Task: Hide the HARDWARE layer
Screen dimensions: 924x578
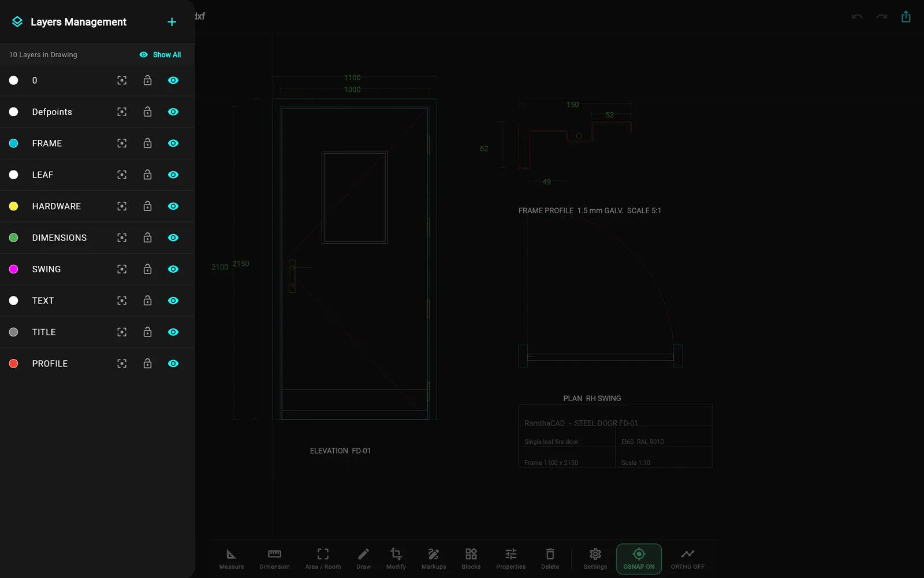Action: (173, 206)
